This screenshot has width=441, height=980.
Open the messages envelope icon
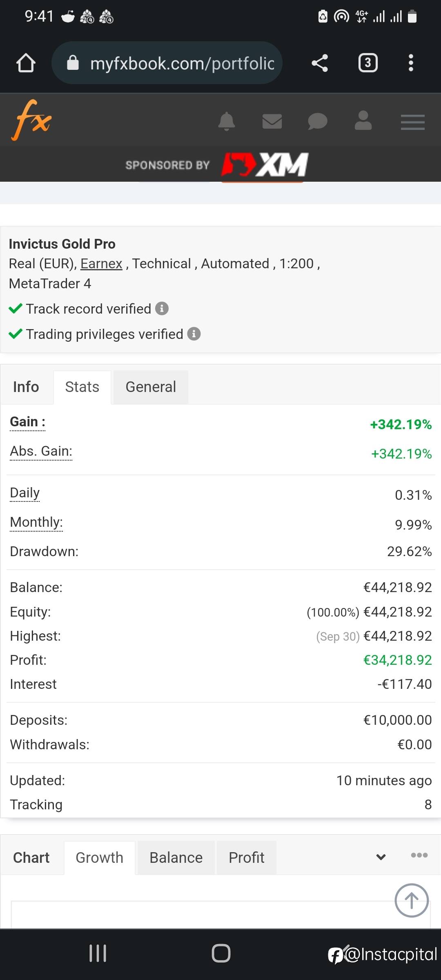pos(272,122)
